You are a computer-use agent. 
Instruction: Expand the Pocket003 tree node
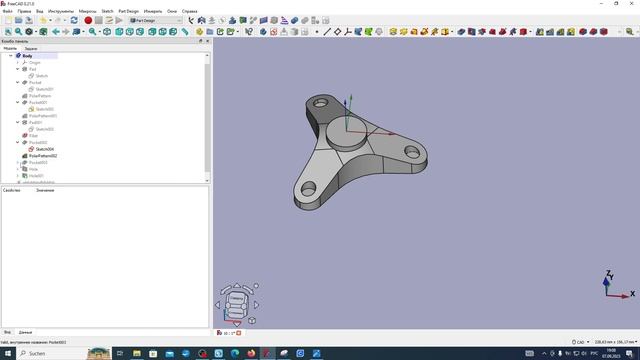(x=18, y=162)
